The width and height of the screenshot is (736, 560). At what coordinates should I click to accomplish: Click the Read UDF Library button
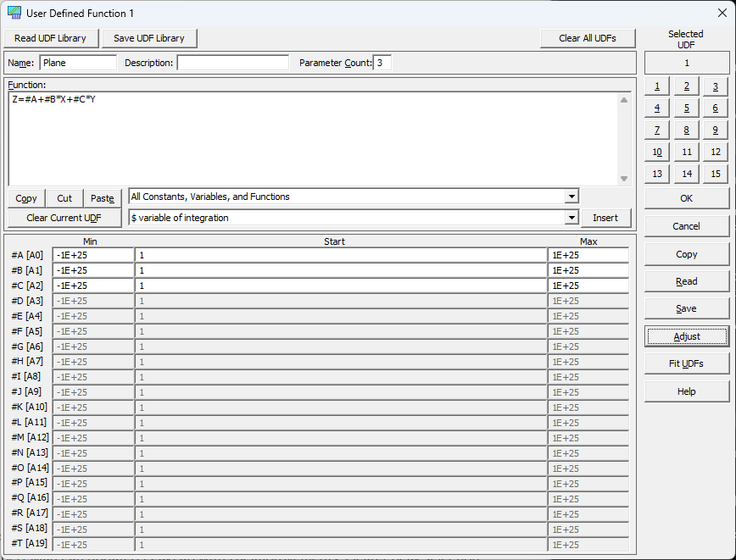click(x=51, y=38)
